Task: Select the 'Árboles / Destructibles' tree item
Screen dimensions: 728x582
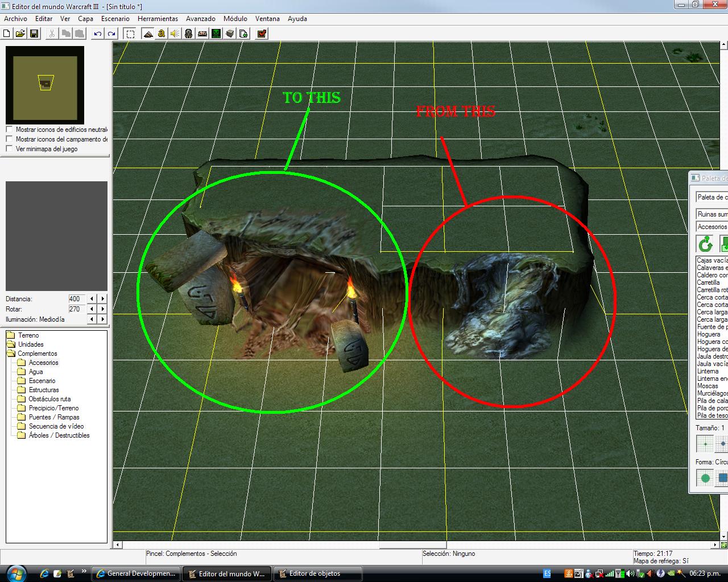Action: (x=59, y=435)
